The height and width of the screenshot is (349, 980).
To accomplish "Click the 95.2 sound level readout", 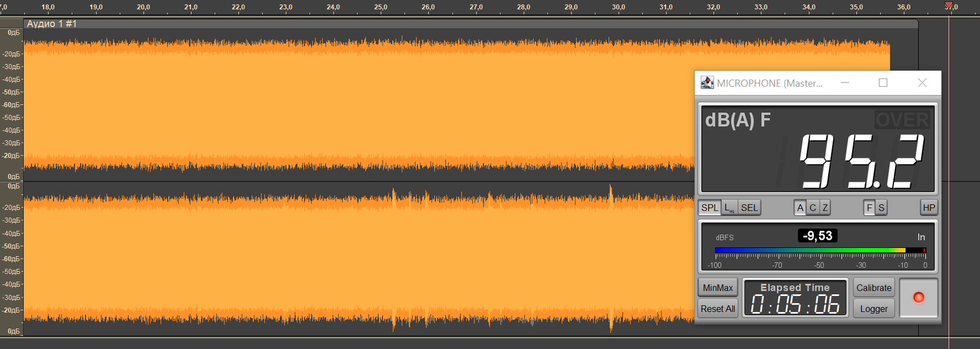I will (x=861, y=161).
